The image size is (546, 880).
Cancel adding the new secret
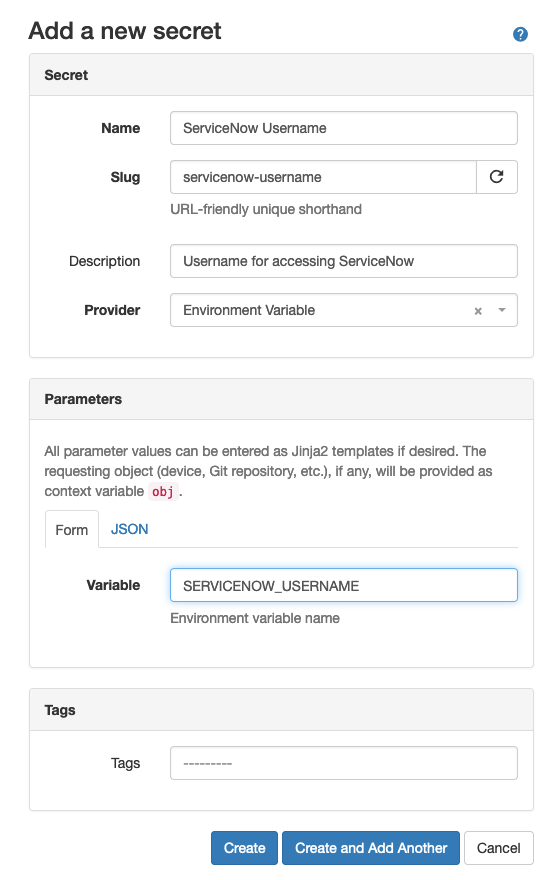point(498,847)
